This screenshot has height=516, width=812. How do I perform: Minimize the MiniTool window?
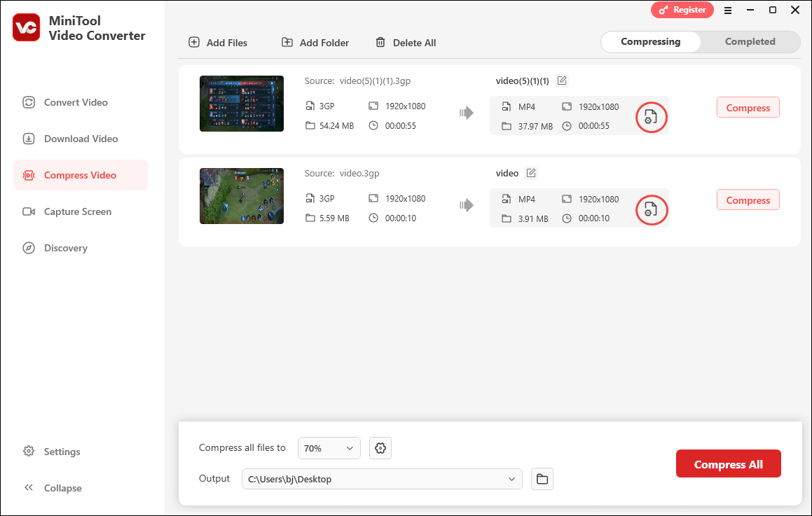(750, 11)
